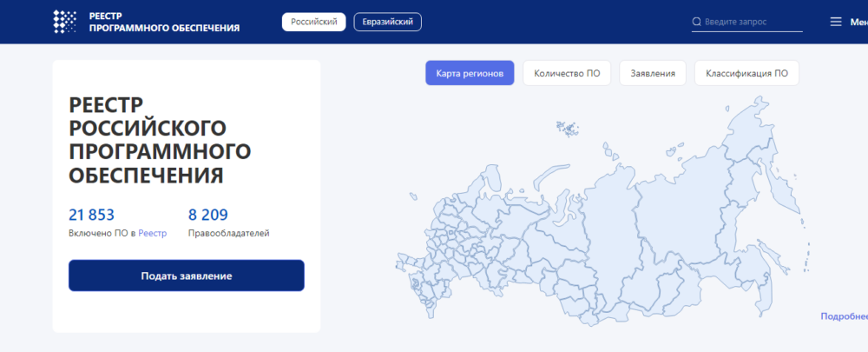The height and width of the screenshot is (352, 868).
Task: Click the registry dotted logo icon
Action: 64,22
